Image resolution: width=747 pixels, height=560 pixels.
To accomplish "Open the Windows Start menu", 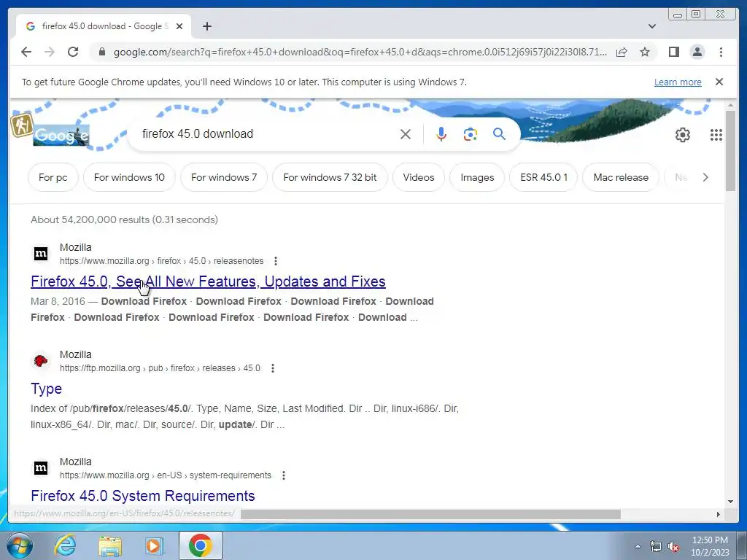I will [20, 545].
